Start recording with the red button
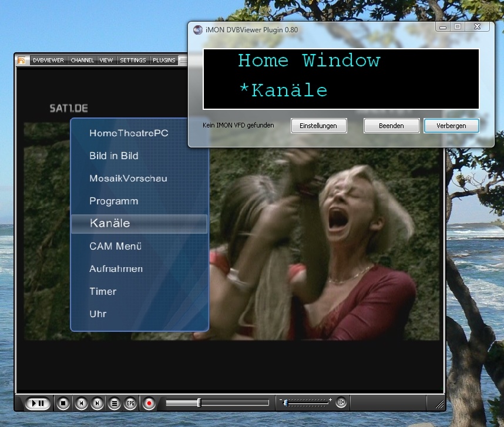Viewport: 504px width, 427px height. 149,403
